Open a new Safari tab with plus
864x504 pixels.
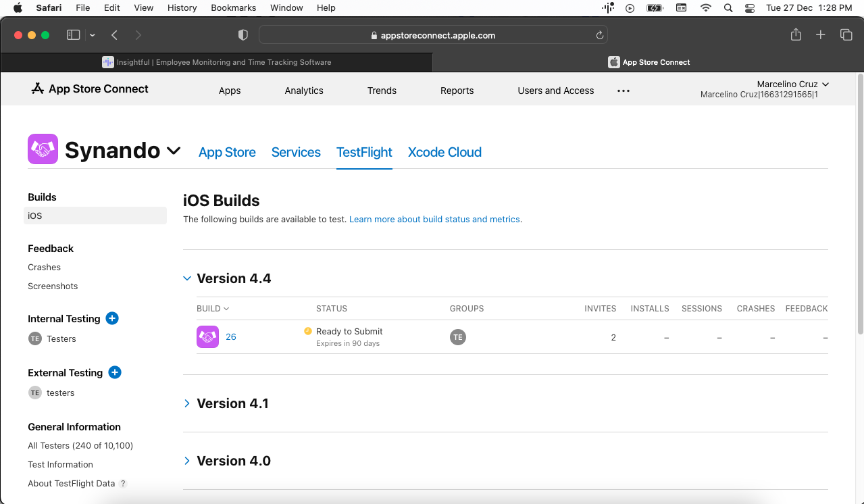(821, 34)
